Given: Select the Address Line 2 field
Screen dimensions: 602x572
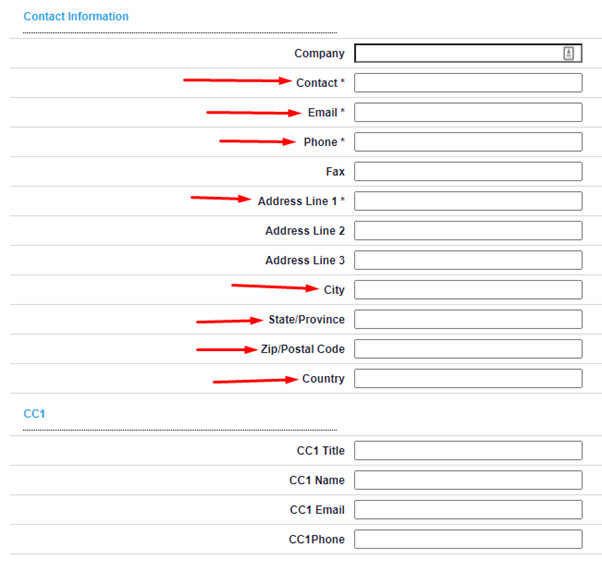Looking at the screenshot, I should (468, 231).
